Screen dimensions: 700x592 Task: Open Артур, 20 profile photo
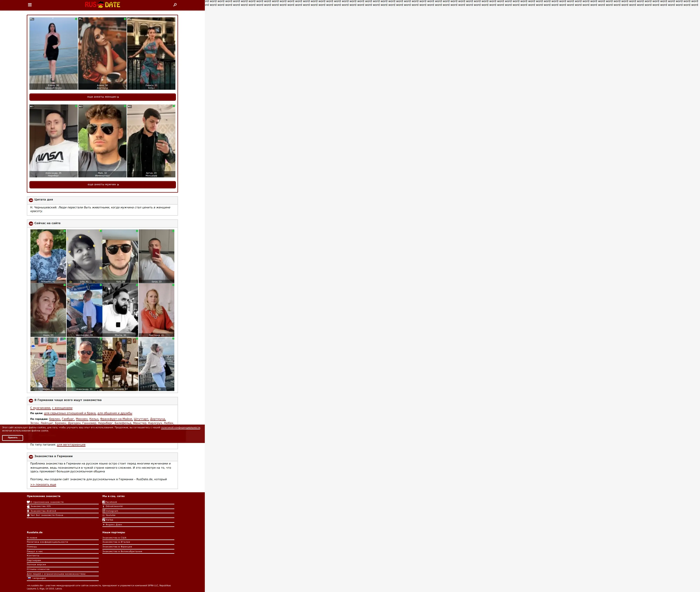click(x=151, y=141)
